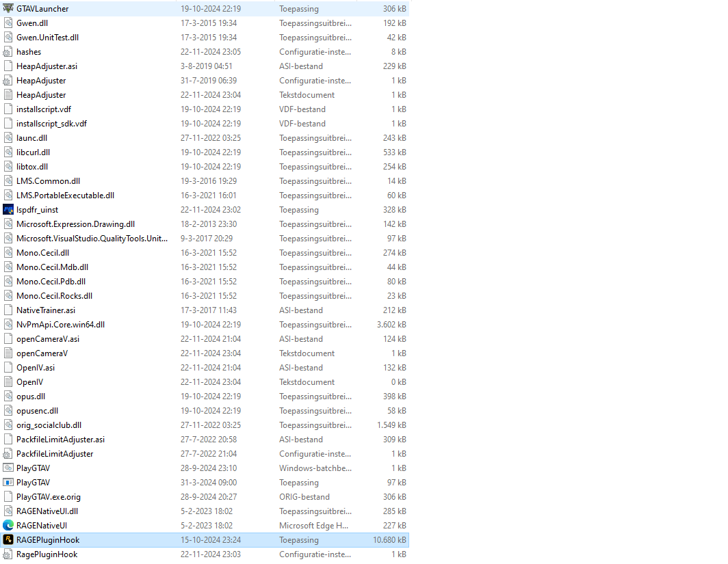728x564 pixels.
Task: Click the date 28-9-2024 23:10
Action: pyautogui.click(x=209, y=468)
